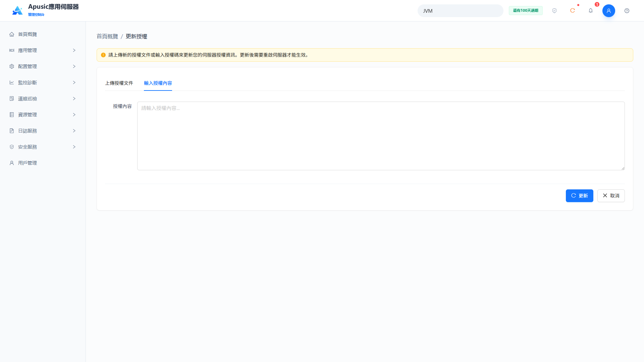Click the 運維巡檢 sidebar icon
This screenshot has width=644, height=362.
(12, 99)
